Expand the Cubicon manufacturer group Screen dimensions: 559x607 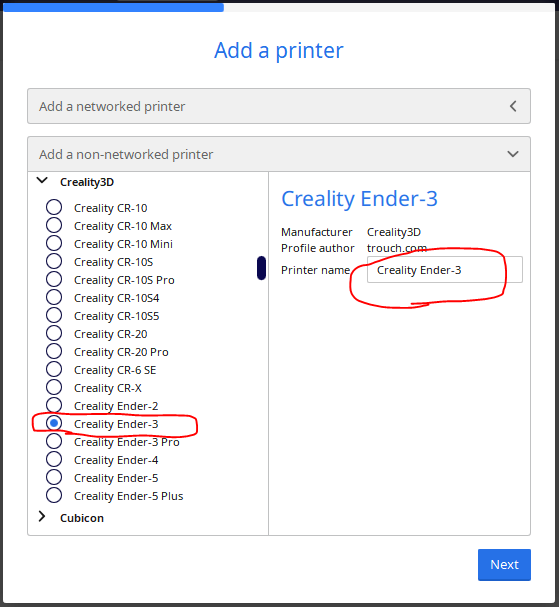[42, 517]
